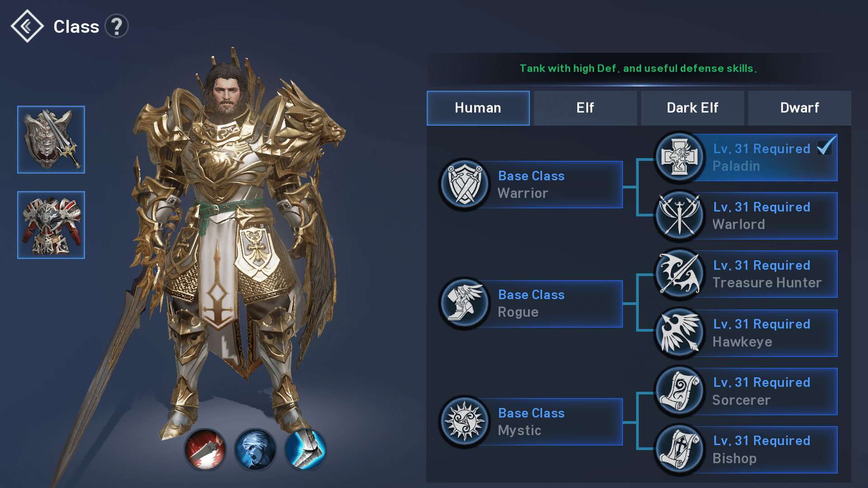Pick the Bishop scroll icon
This screenshot has height=488, width=868.
coord(679,450)
